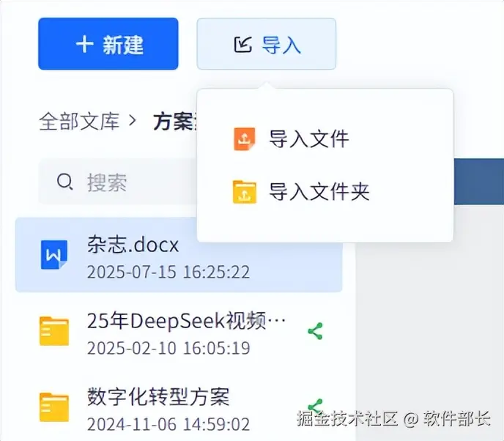Viewport: 504px width, 441px height.
Task: Click the plus icon on 新建 button
Action: tap(85, 44)
